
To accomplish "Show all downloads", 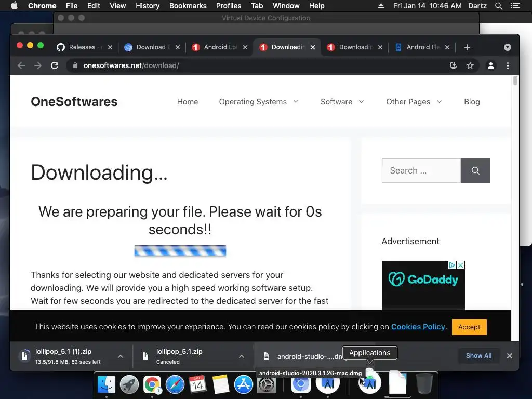I will coord(478,355).
